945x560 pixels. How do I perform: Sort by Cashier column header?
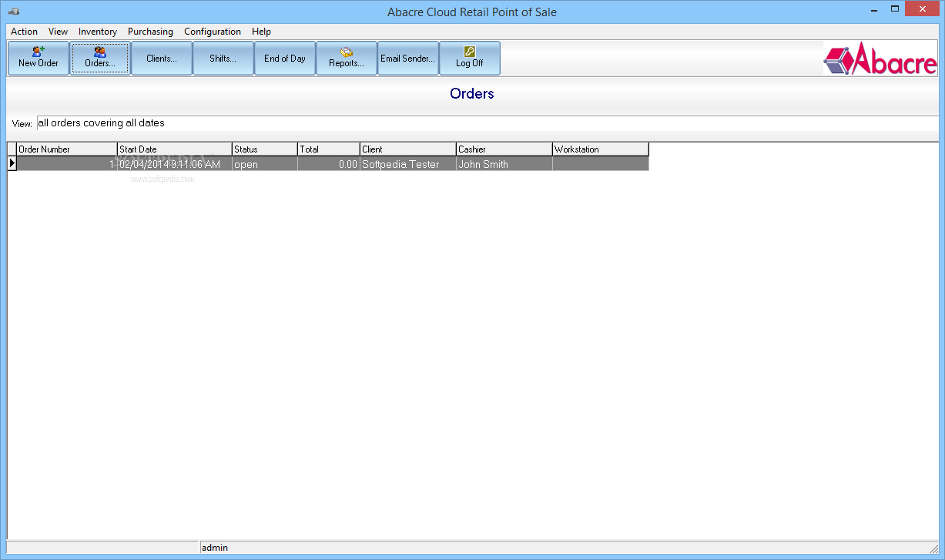click(504, 149)
